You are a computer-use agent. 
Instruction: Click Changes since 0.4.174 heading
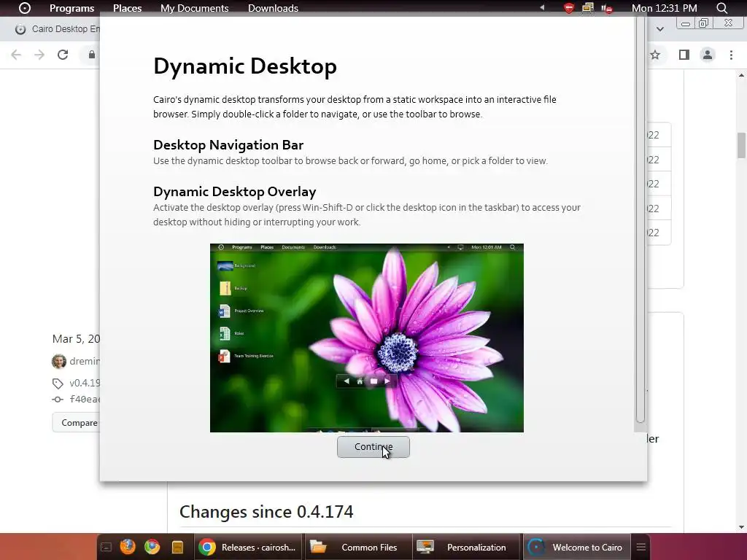click(266, 512)
